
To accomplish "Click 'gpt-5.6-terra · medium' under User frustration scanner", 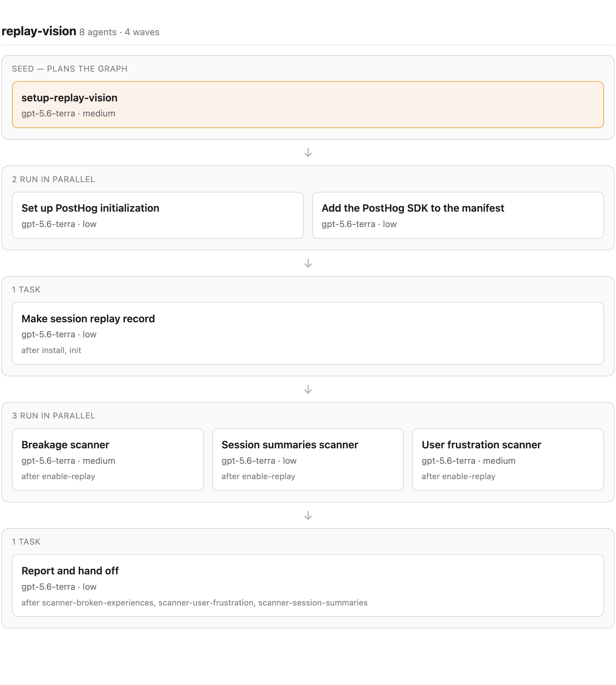I will tap(469, 461).
